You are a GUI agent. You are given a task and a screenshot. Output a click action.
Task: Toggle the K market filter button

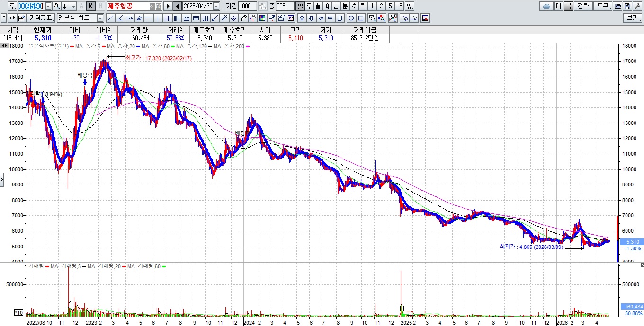tap(90, 6)
